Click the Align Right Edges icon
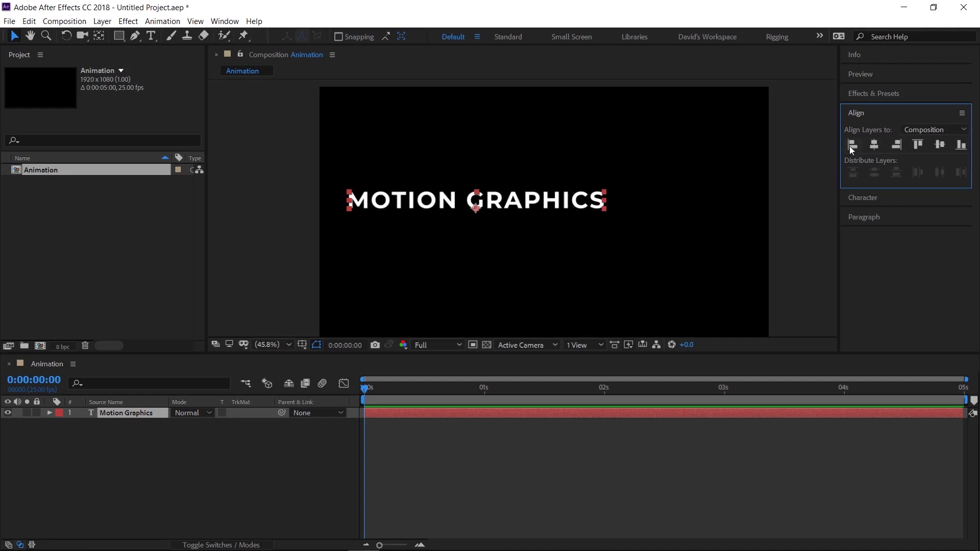Screen dimensions: 980x551 coord(896,144)
